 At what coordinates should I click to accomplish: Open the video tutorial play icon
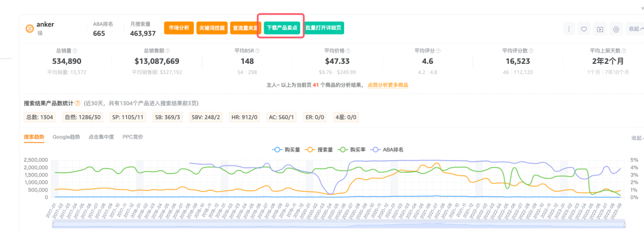point(600,29)
